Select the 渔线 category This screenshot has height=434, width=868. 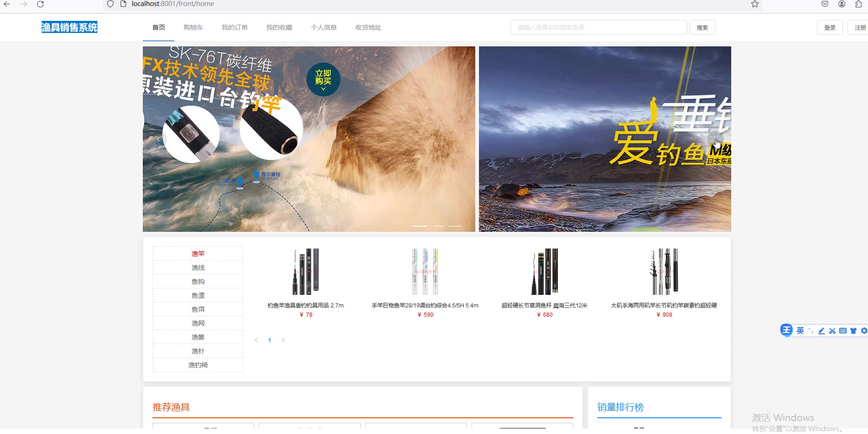[198, 268]
